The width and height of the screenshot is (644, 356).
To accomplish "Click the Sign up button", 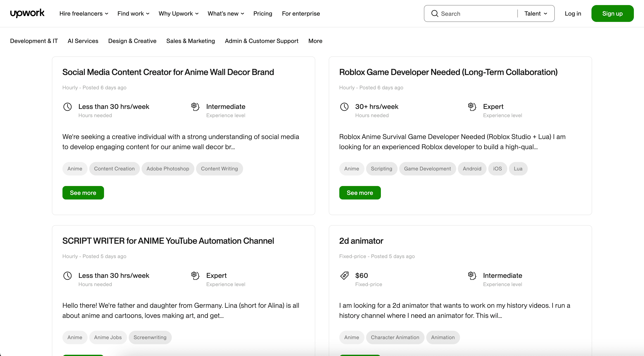I will (612, 13).
